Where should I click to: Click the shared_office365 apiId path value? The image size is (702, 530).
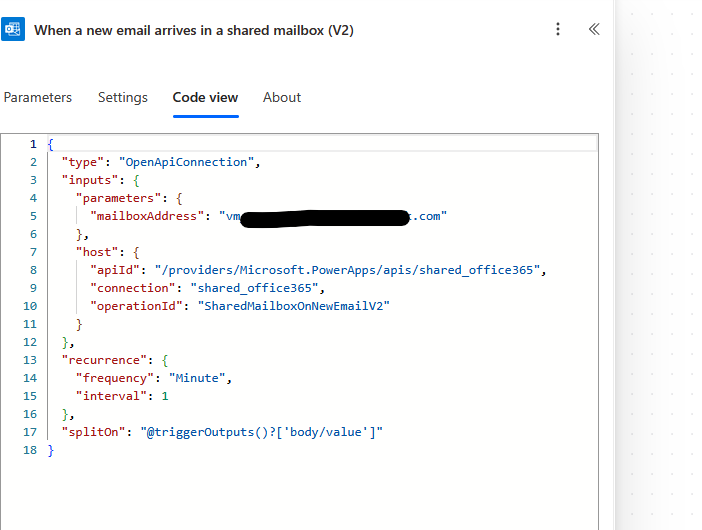pos(347,270)
